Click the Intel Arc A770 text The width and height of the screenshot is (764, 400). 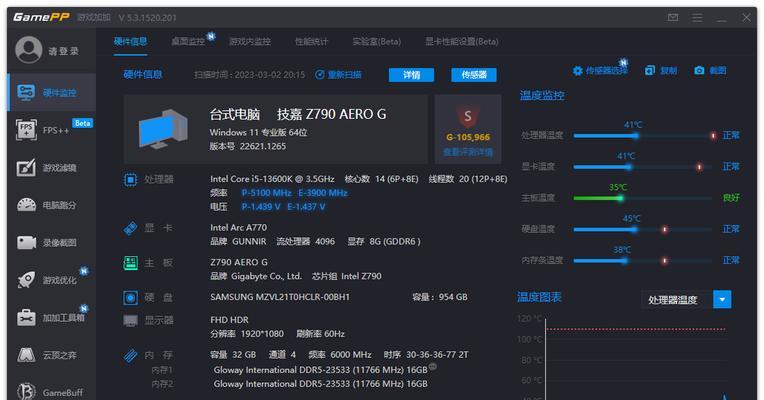coord(238,228)
